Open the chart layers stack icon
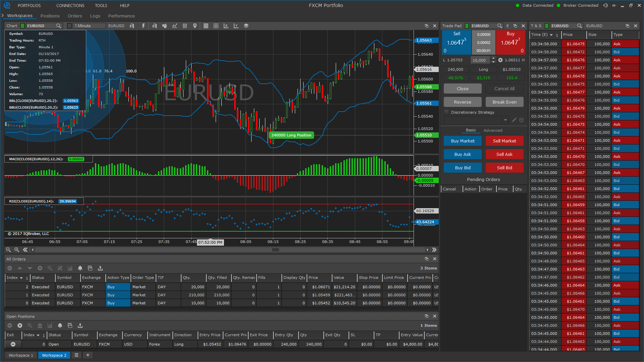 click(246, 26)
